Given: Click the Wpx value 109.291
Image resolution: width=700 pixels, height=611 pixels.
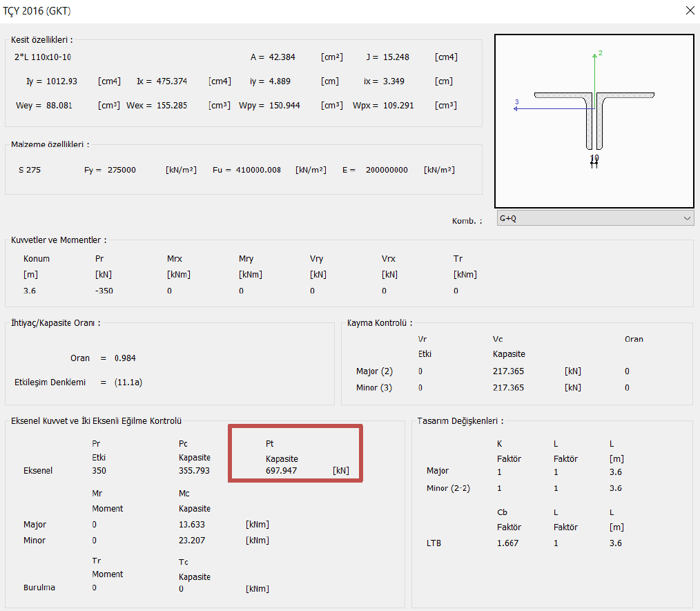Looking at the screenshot, I should (x=398, y=106).
